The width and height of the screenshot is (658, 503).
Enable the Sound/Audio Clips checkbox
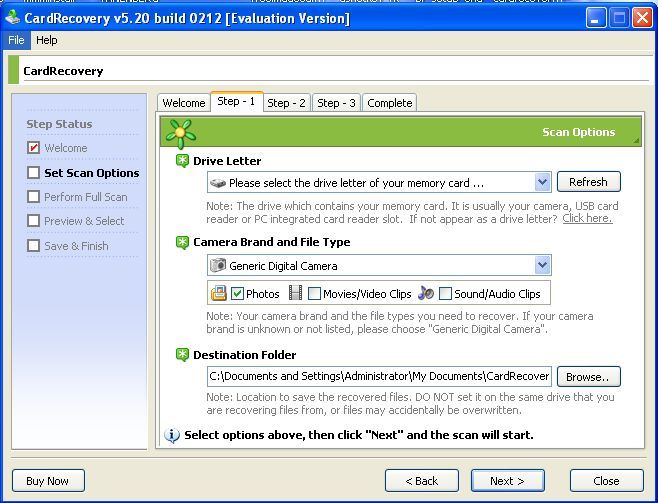445,294
